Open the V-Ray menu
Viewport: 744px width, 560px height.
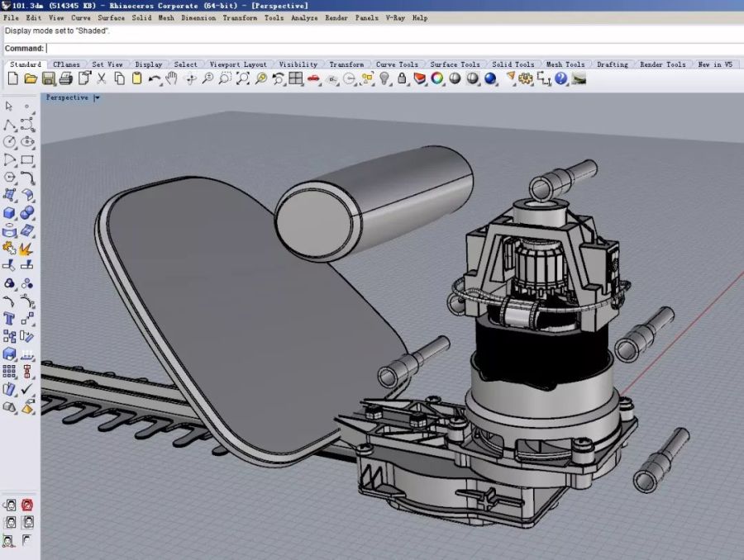point(394,17)
